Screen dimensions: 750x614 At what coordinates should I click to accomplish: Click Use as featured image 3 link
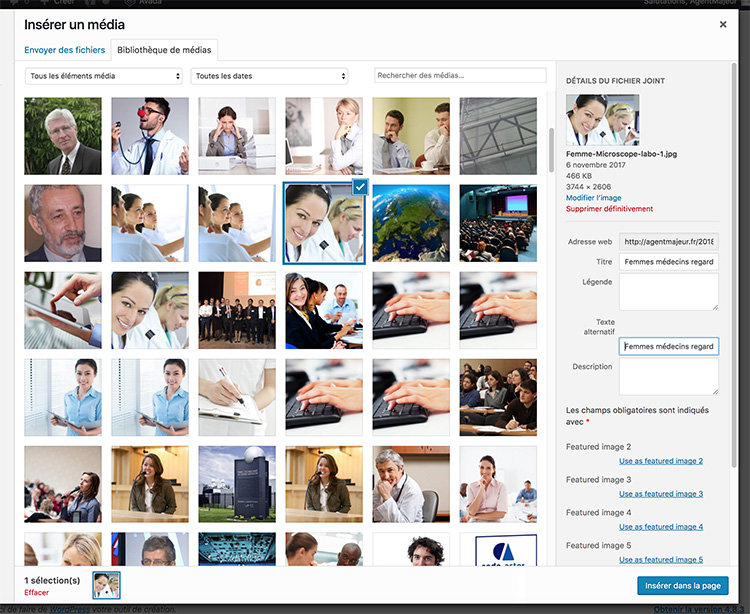point(661,493)
